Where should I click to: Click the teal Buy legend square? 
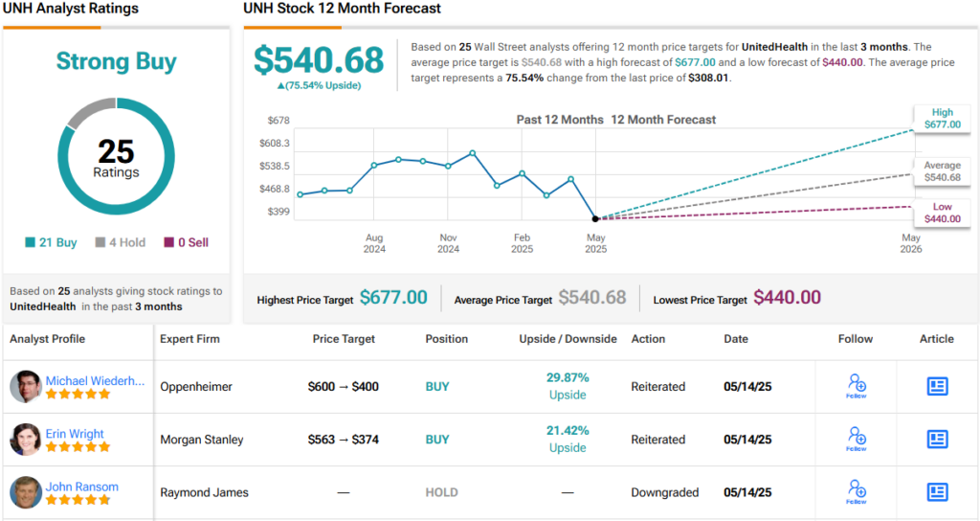(x=32, y=242)
